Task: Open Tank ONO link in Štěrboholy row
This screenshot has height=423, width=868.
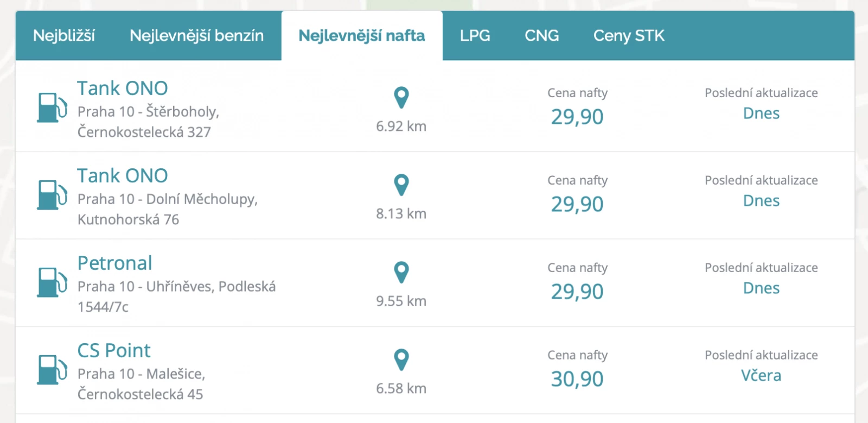Action: pos(123,88)
